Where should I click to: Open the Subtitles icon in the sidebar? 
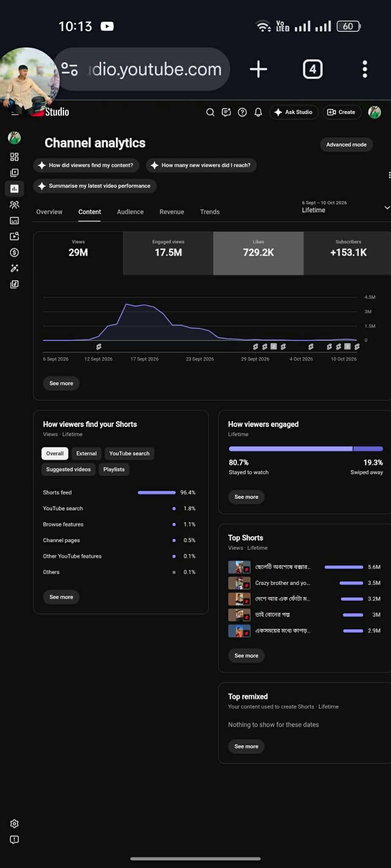14,220
